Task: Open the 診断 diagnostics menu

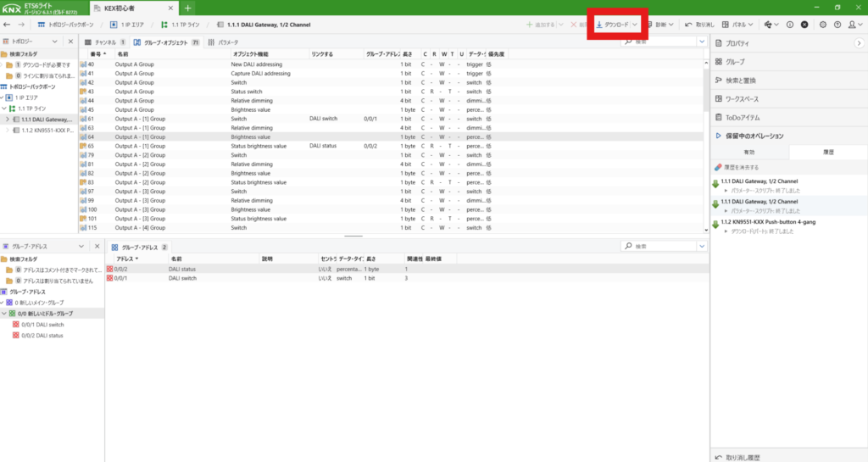Action: (664, 25)
